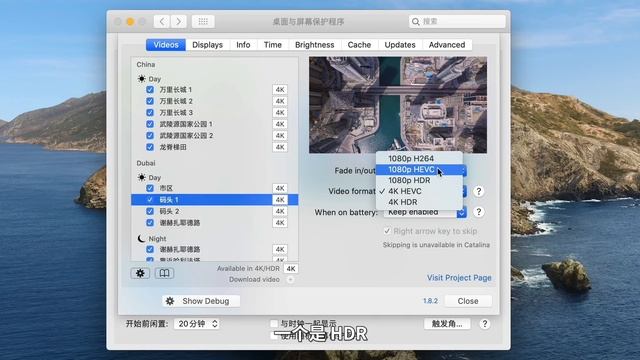Switch to the Cache tab
This screenshot has width=640, height=360.
[x=359, y=45]
